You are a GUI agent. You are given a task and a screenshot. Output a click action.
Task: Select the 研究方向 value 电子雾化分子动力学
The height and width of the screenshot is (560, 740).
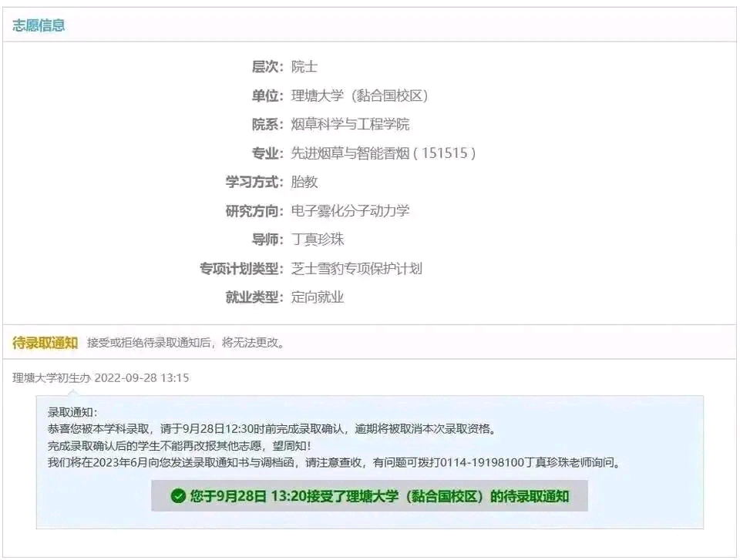pos(350,210)
